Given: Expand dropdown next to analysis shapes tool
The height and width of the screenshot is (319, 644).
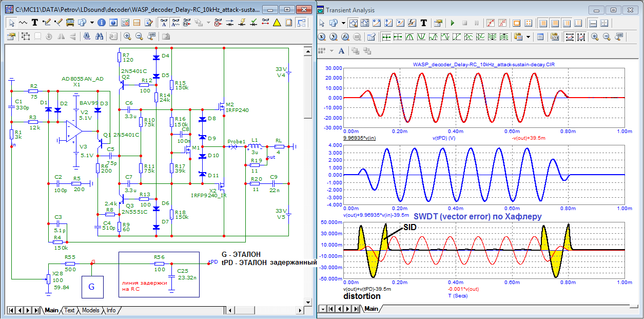Looking at the screenshot, I should pyautogui.click(x=343, y=23).
